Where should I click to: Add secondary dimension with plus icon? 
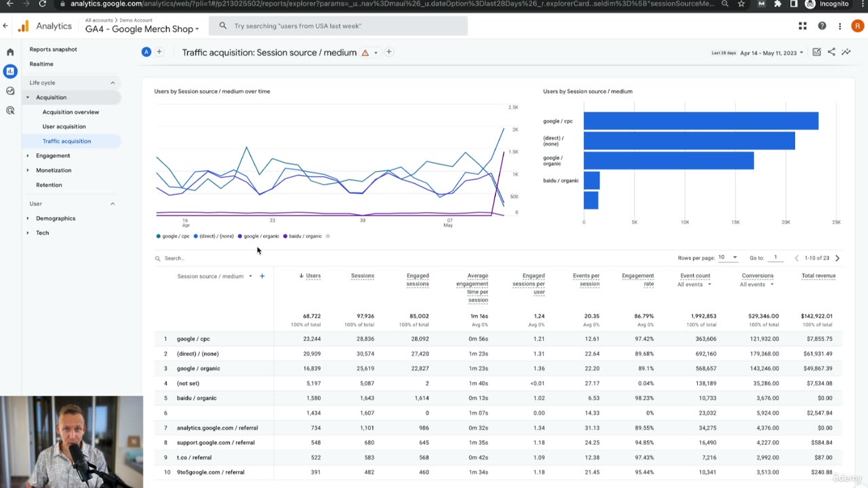(262, 276)
